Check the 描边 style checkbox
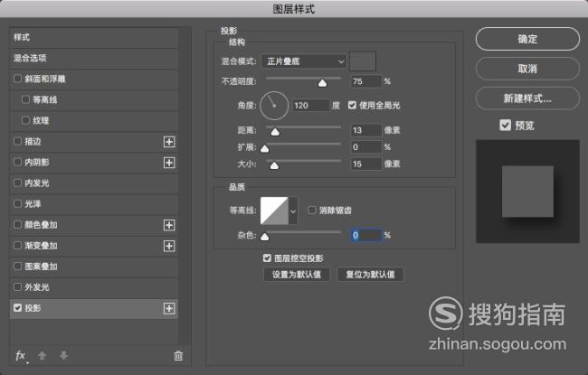The height and width of the screenshot is (375, 588). click(x=17, y=141)
